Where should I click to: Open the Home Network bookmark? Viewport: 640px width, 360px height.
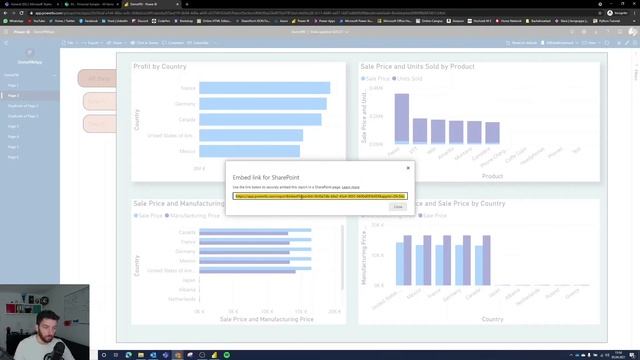pyautogui.click(x=509, y=21)
